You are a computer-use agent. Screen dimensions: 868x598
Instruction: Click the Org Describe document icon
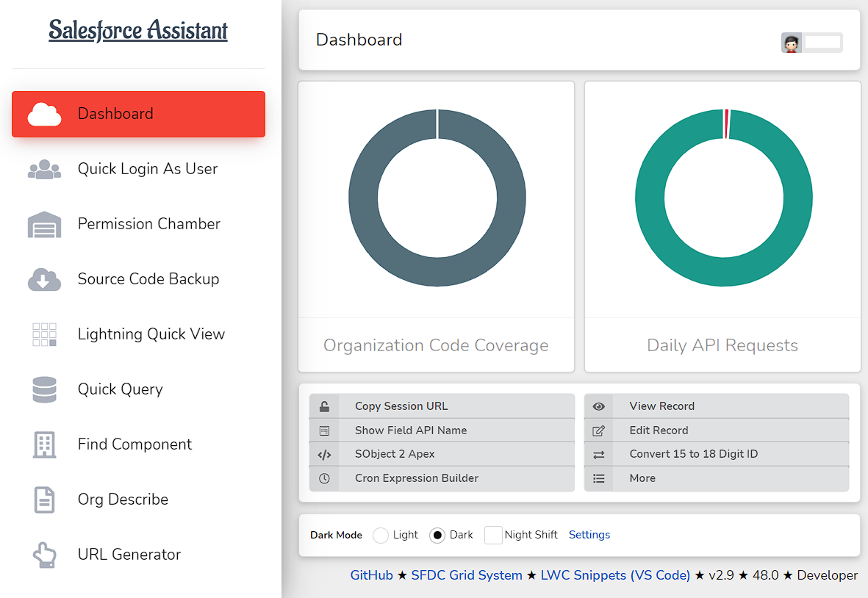click(44, 500)
